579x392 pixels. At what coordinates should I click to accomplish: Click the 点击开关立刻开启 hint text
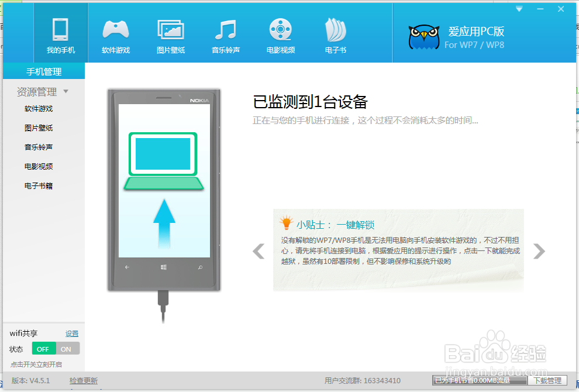[36, 365]
